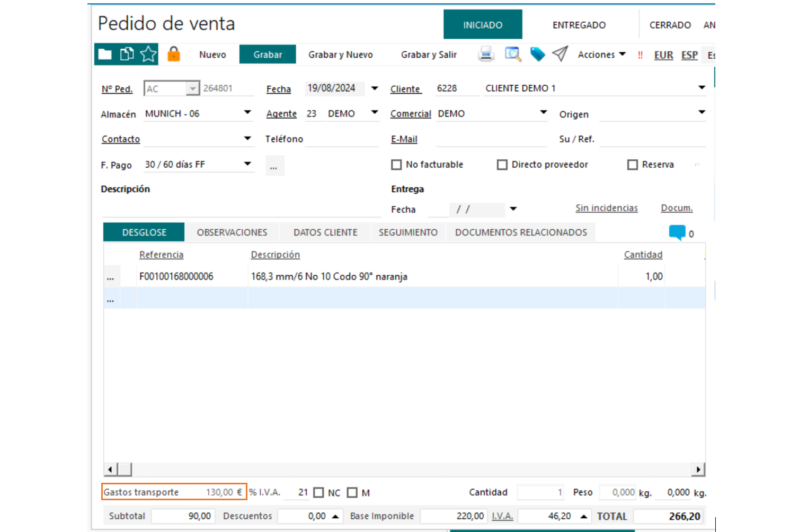Image resolution: width=808 pixels, height=532 pixels.
Task: Switch to the OBSERVACIONES tab
Action: 232,232
